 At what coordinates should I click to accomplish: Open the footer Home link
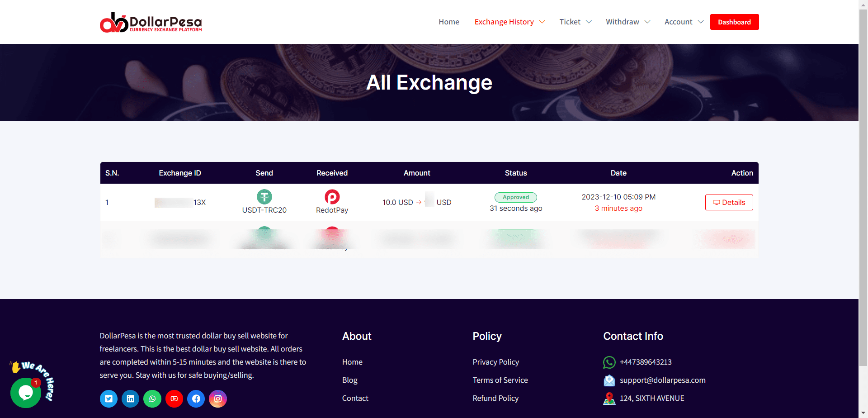click(352, 362)
